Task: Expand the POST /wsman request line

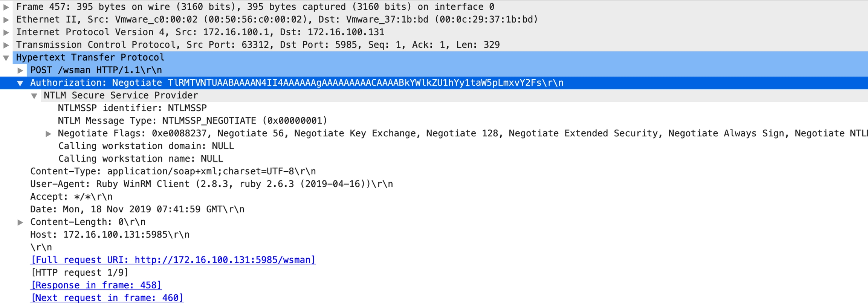Action: click(20, 70)
